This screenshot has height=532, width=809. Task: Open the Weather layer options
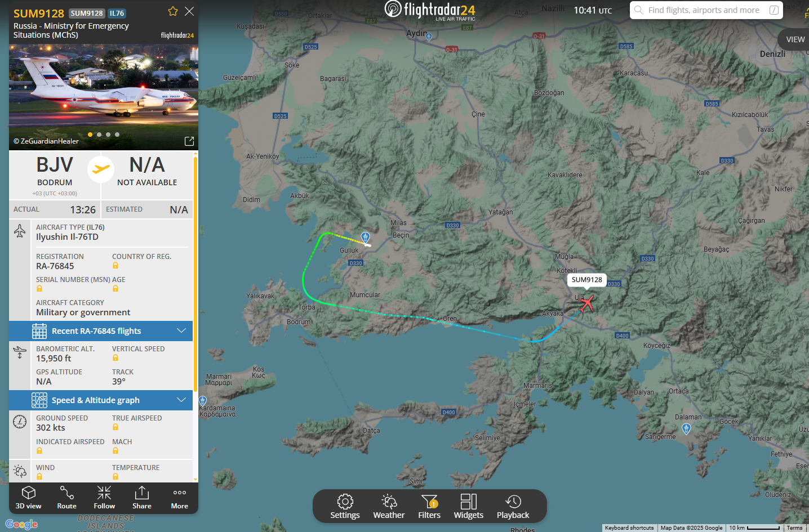point(389,507)
